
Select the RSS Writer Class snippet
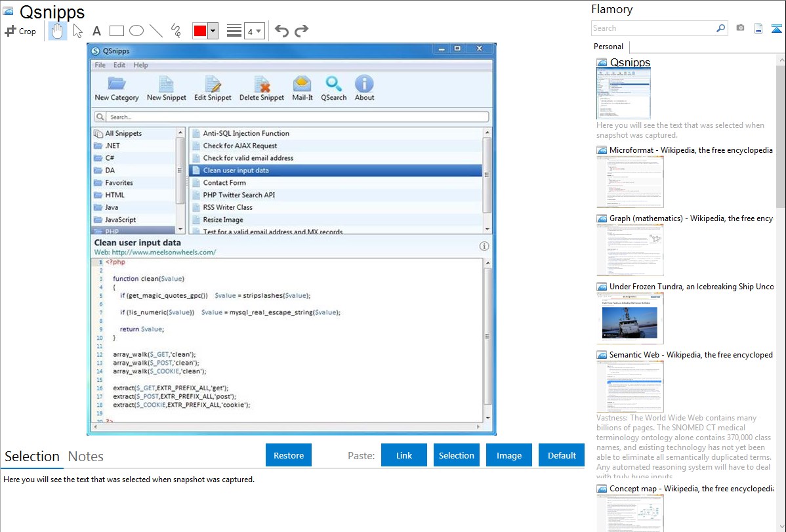tap(335, 207)
